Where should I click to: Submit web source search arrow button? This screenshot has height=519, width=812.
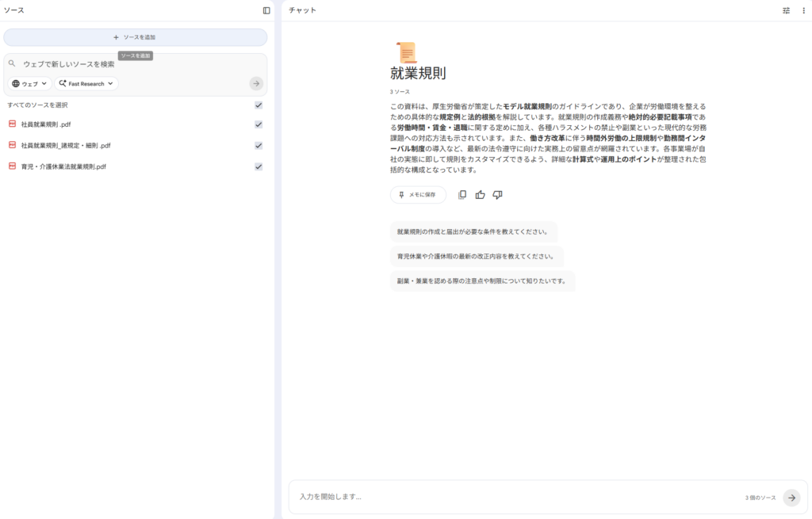tap(255, 83)
